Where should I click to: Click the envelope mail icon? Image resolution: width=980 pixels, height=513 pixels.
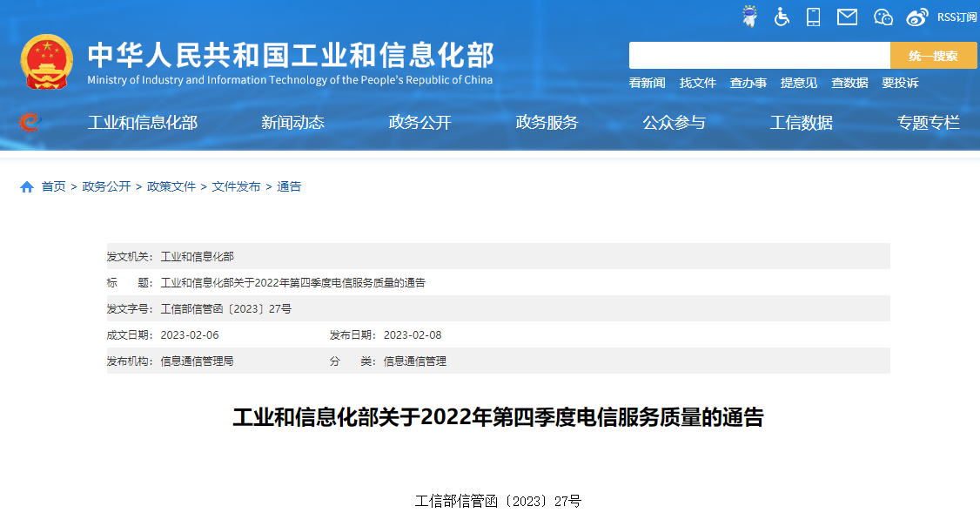(847, 17)
